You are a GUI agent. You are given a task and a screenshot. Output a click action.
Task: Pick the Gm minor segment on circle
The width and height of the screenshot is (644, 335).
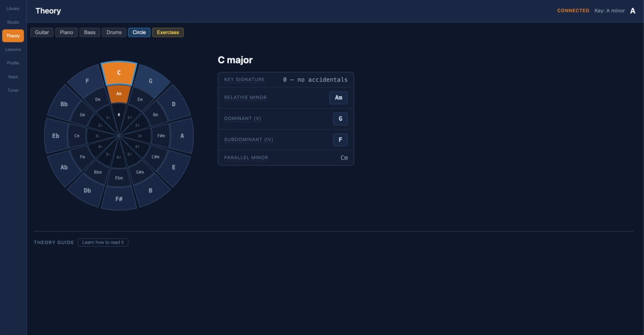(x=82, y=114)
